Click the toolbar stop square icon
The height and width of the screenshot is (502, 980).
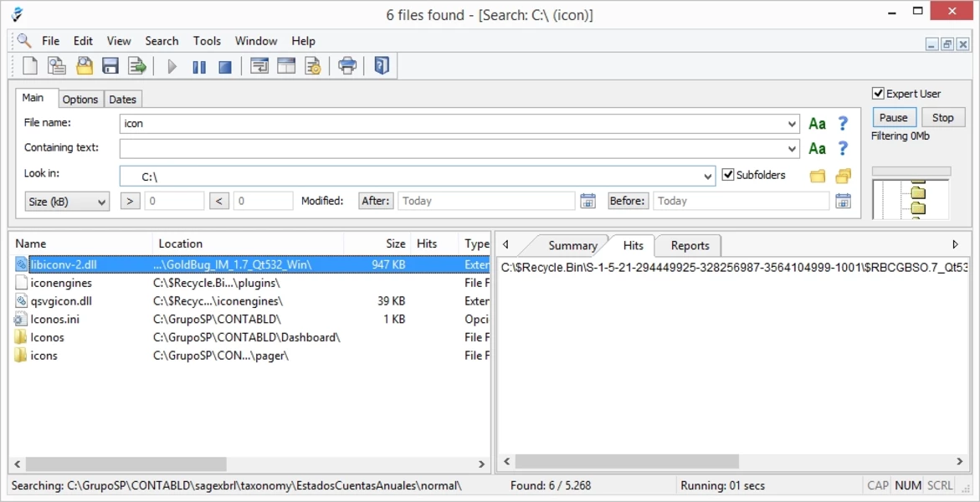coord(225,66)
